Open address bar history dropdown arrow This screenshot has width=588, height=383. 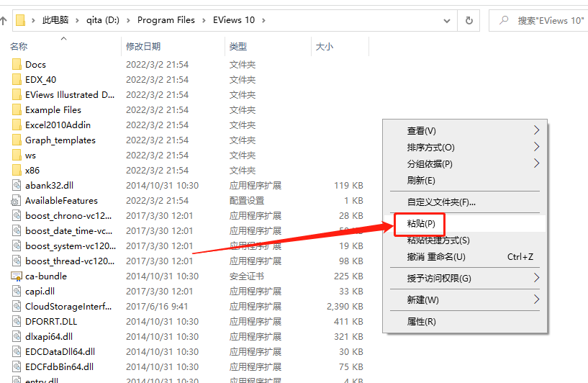[447, 21]
